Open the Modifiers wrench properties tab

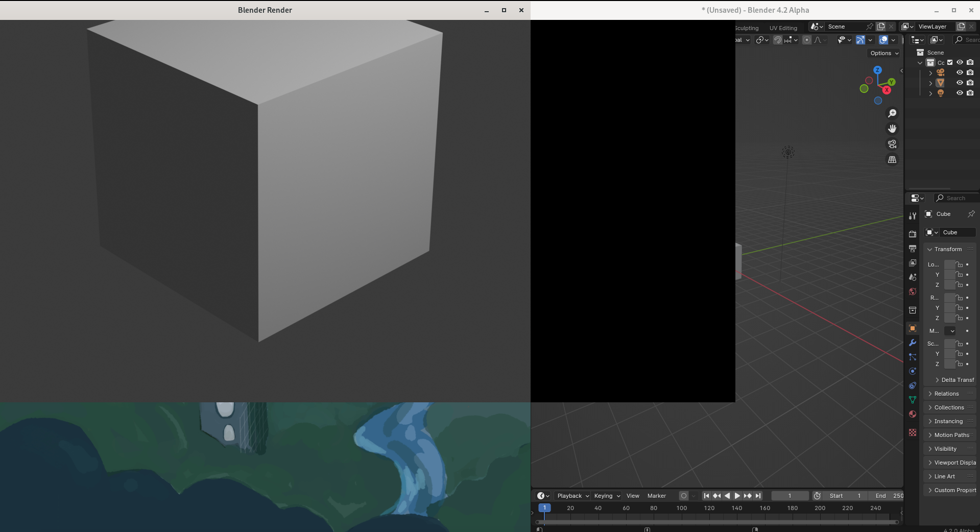(913, 343)
